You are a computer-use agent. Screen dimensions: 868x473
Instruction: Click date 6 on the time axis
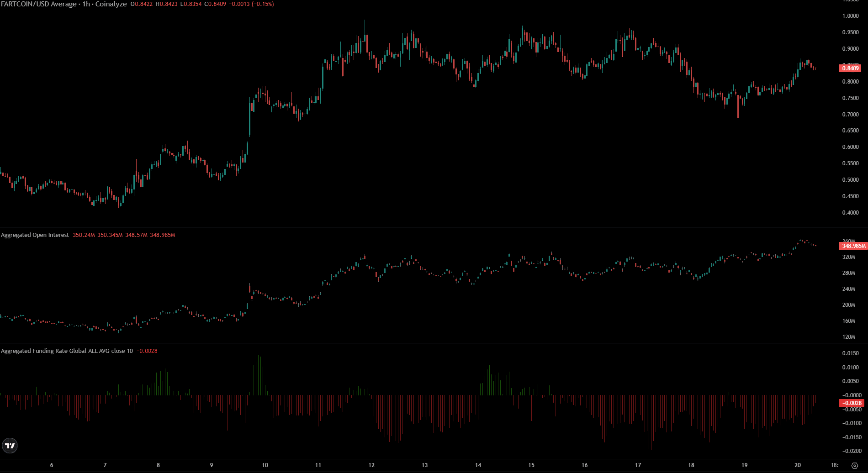[x=52, y=465]
